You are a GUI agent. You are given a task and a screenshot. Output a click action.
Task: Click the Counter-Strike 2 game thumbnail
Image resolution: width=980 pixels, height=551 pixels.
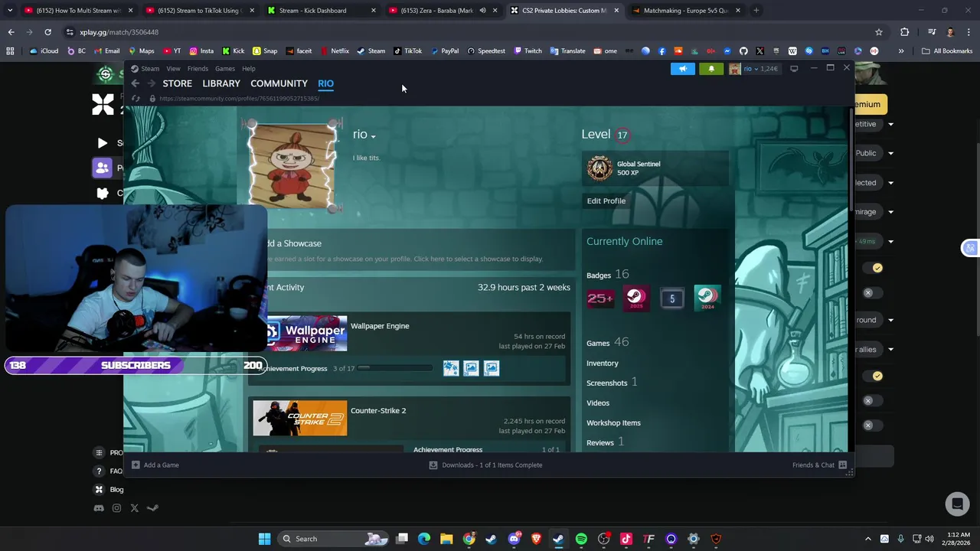pos(300,419)
